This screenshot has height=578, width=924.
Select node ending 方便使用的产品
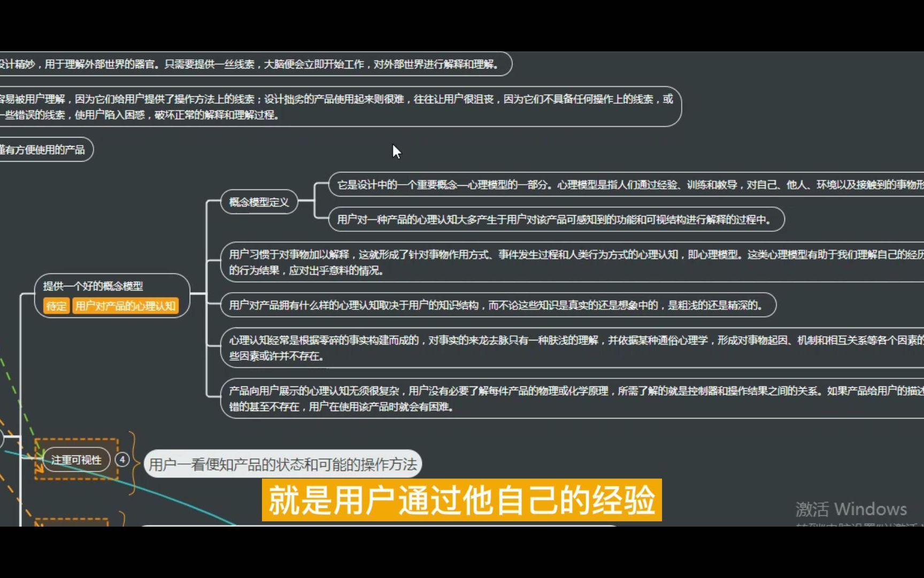coord(46,150)
